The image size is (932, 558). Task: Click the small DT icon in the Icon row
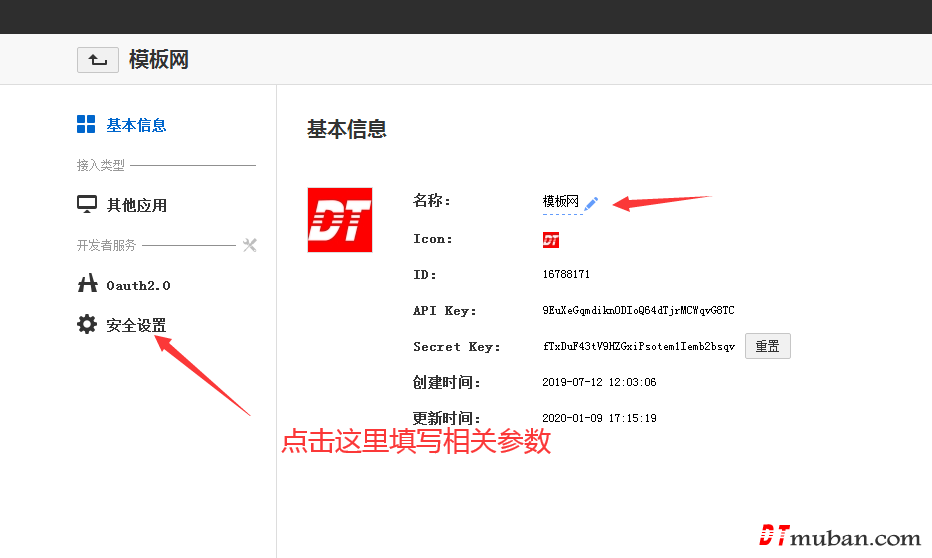pos(551,240)
